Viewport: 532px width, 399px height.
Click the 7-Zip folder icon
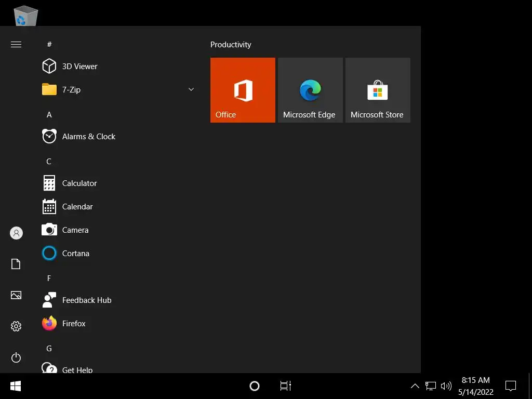tap(49, 89)
